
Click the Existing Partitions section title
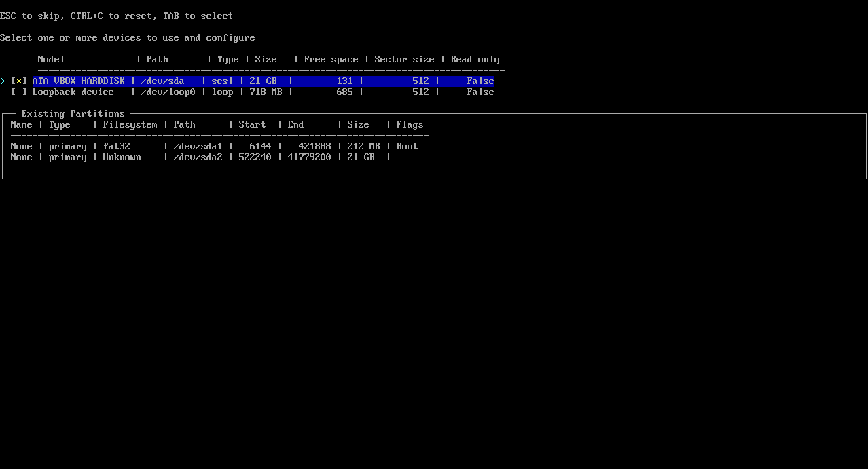tap(73, 113)
